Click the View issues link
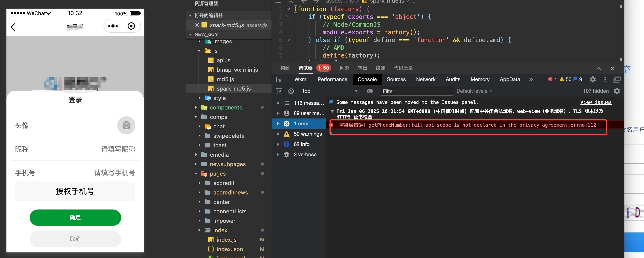Screen dimensions: 644x258 tap(596, 102)
